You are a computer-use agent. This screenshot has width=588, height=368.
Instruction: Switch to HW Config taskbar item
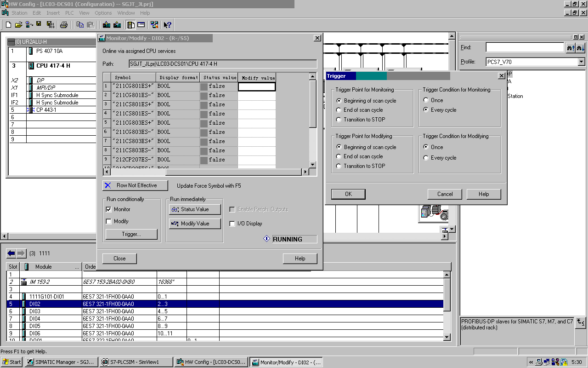(211, 362)
